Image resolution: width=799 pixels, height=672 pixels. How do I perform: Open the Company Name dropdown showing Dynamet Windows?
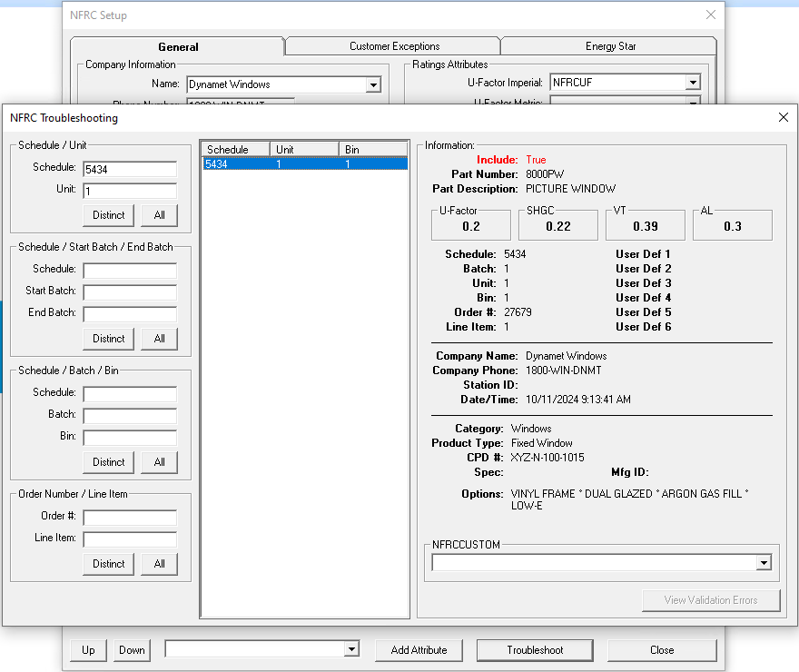(x=372, y=84)
